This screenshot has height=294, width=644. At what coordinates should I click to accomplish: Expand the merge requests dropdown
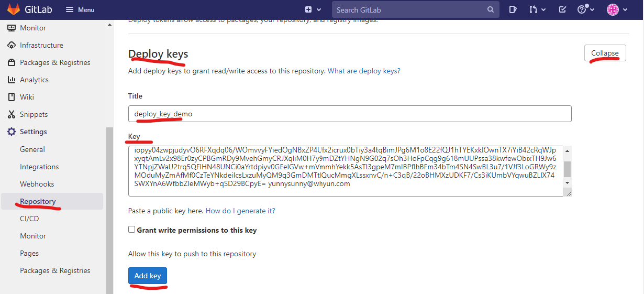click(x=537, y=9)
